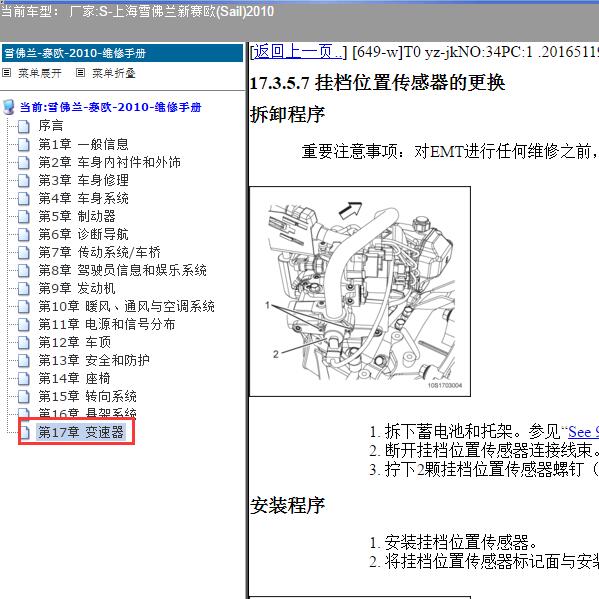The image size is (599, 599).
Task: Click the 重要注意事项 note text
Action: point(450,152)
